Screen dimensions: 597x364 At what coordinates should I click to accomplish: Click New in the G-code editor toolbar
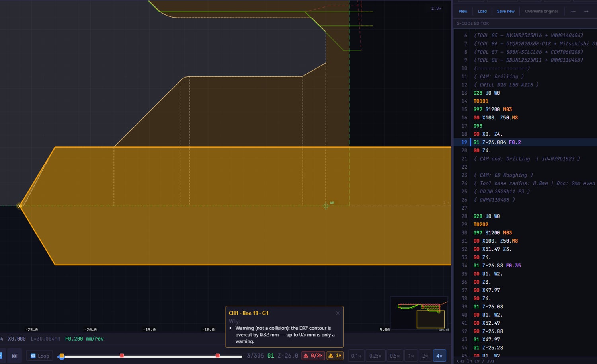(463, 11)
